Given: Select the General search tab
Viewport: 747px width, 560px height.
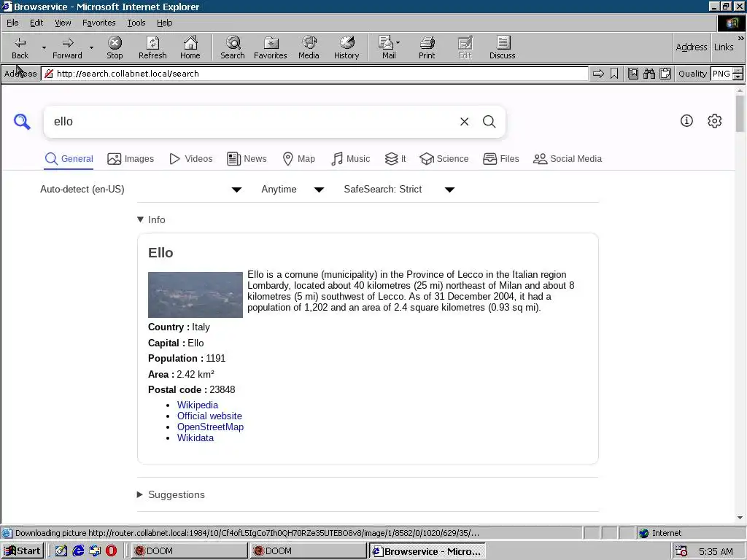Looking at the screenshot, I should [x=69, y=158].
